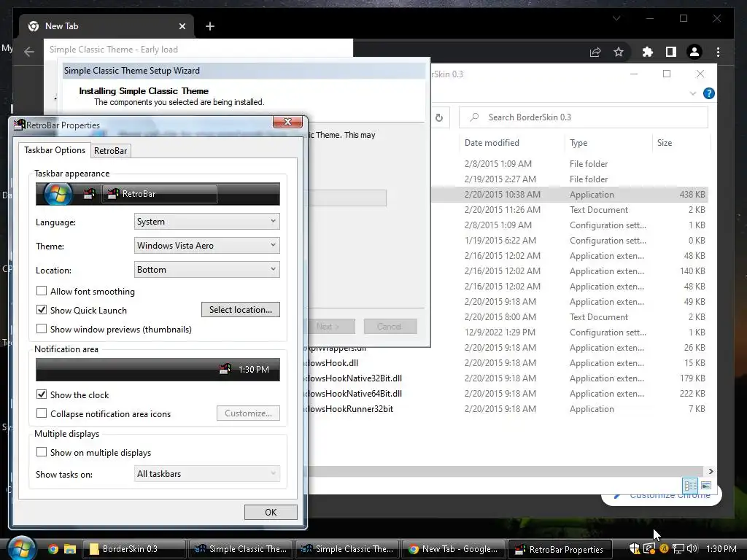Open the Show tasks on dropdown
The width and height of the screenshot is (747, 560).
click(206, 474)
